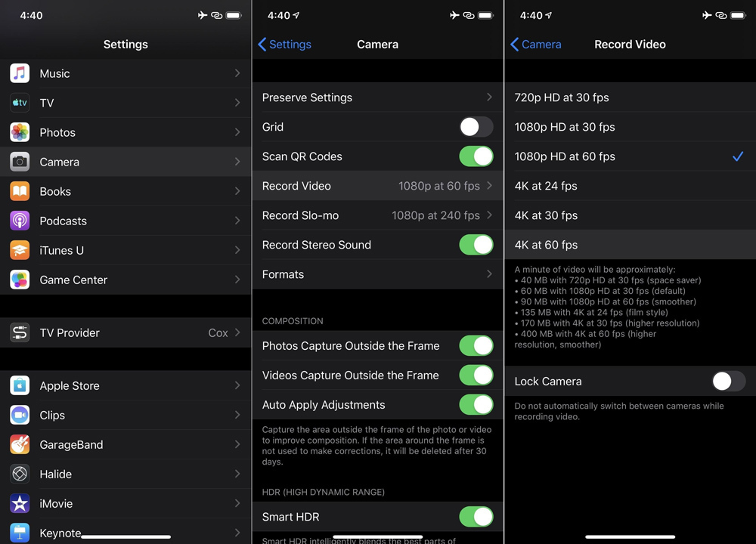Tap the iMovie star icon
The width and height of the screenshot is (756, 544).
coord(20,503)
